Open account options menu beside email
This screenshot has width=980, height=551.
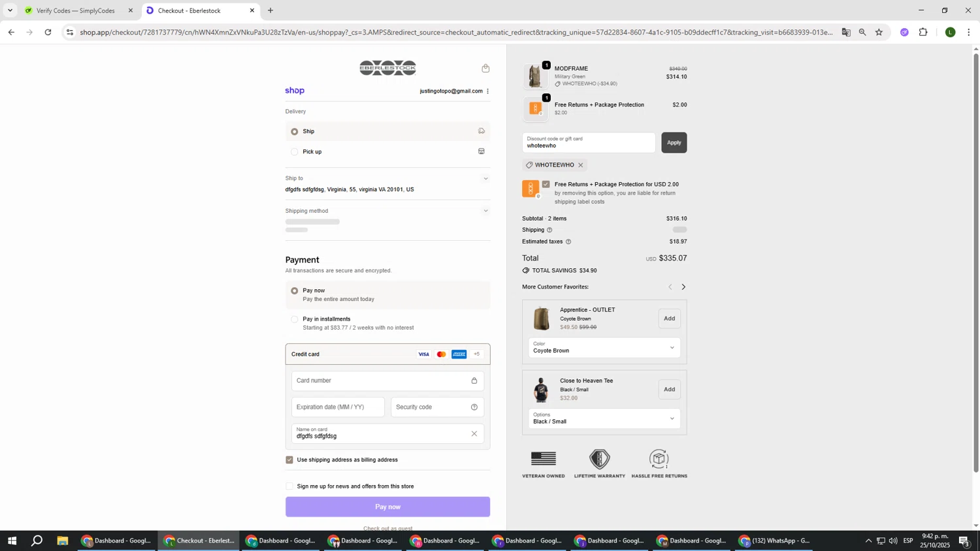pyautogui.click(x=487, y=91)
